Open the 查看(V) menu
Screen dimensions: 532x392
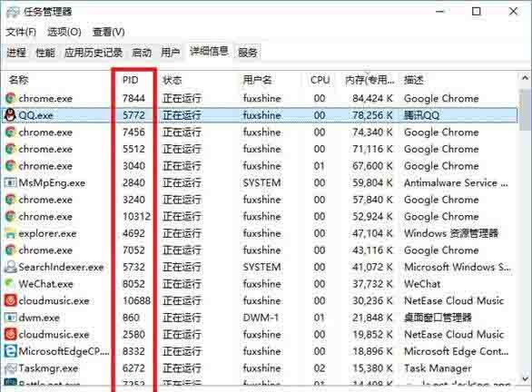tap(109, 33)
